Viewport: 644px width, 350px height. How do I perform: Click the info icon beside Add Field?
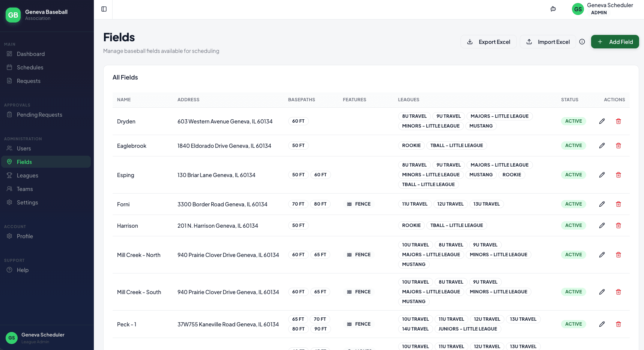tap(582, 42)
